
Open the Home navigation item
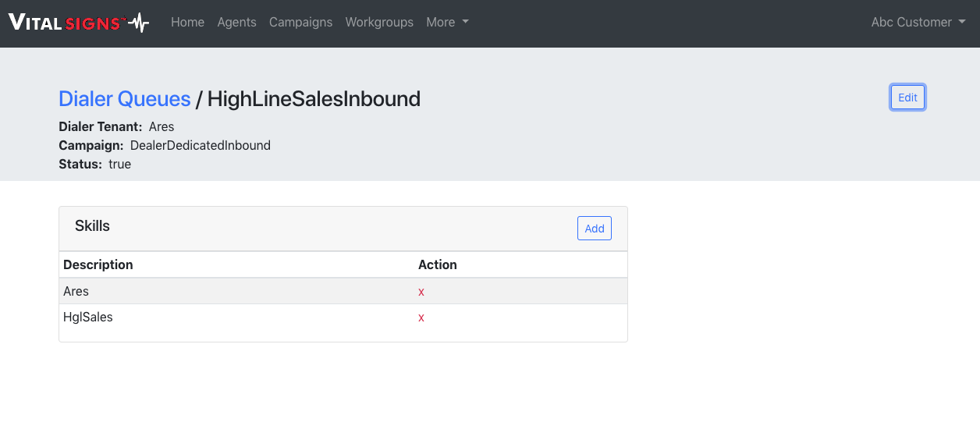[x=187, y=23]
